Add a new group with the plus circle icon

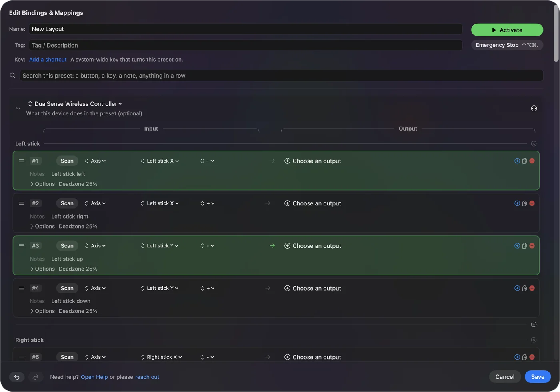[x=534, y=324]
